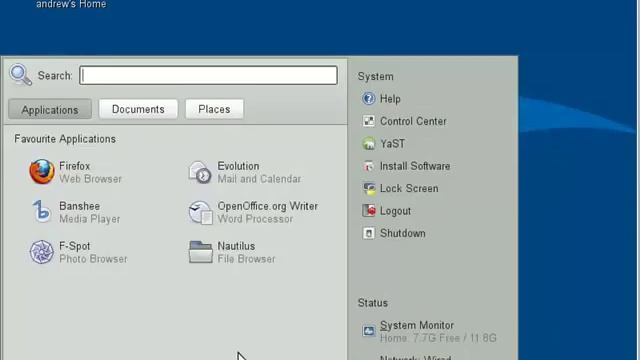Switch to the Places tab
This screenshot has width=640, height=360.
pyautogui.click(x=214, y=109)
